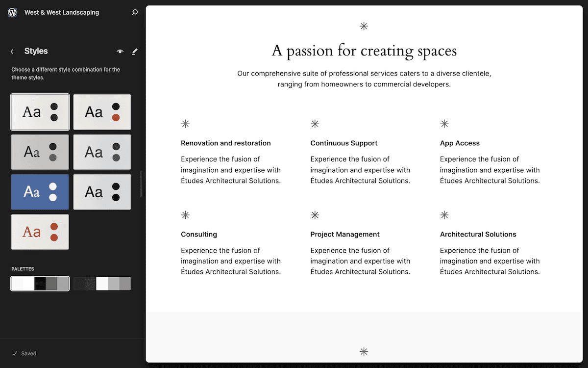Open the Style Book via the eye icon
This screenshot has height=368, width=588.
[x=120, y=51]
